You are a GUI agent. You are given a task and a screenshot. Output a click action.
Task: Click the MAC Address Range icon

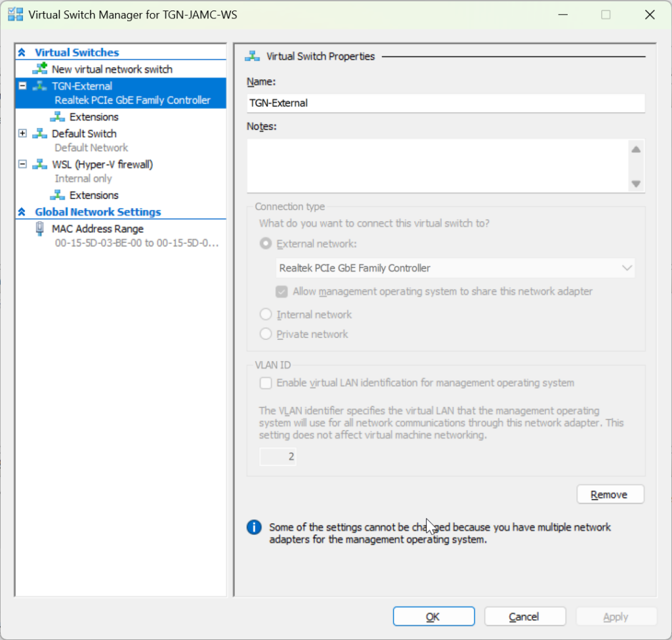coord(41,229)
